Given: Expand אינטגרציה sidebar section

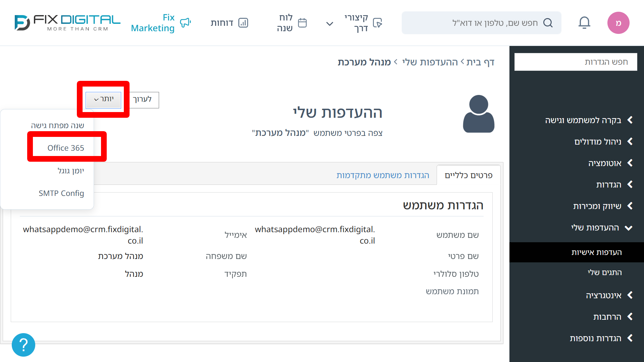Looking at the screenshot, I should click(609, 295).
